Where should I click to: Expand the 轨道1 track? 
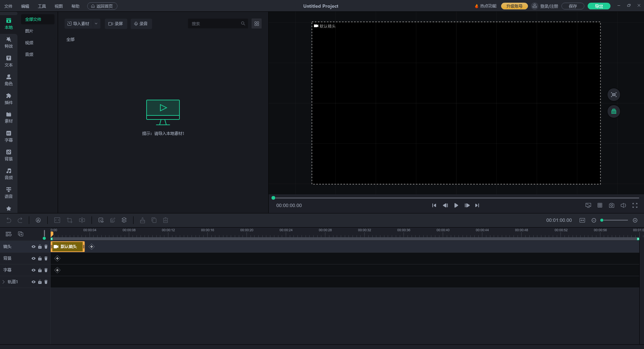pos(4,282)
